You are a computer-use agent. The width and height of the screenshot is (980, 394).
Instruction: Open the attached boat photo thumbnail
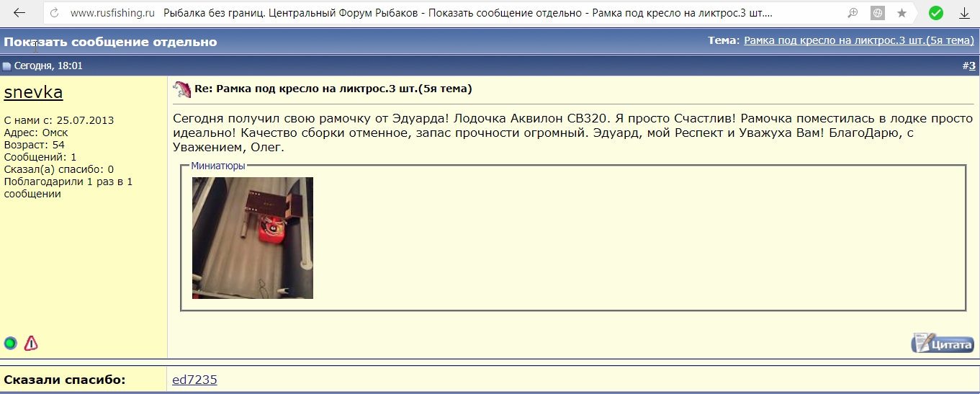coord(252,238)
